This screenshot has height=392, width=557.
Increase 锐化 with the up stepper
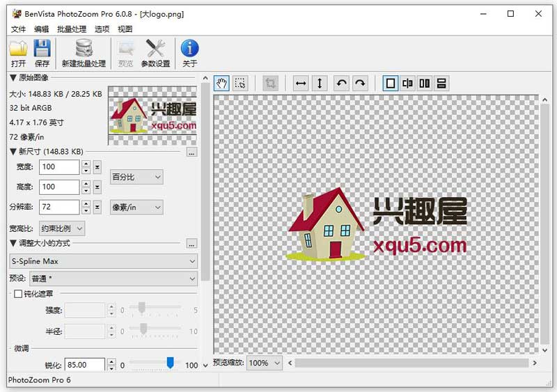tap(111, 362)
